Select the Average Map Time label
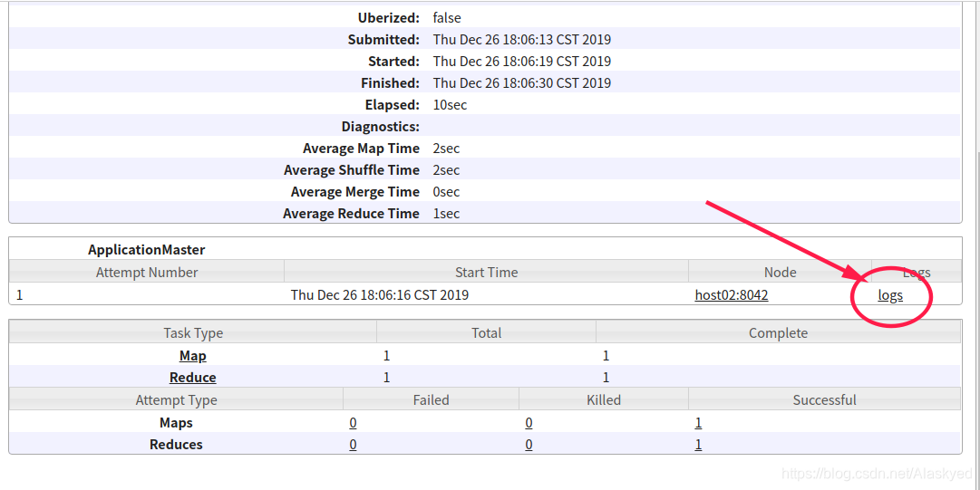The image size is (980, 490). pos(361,149)
